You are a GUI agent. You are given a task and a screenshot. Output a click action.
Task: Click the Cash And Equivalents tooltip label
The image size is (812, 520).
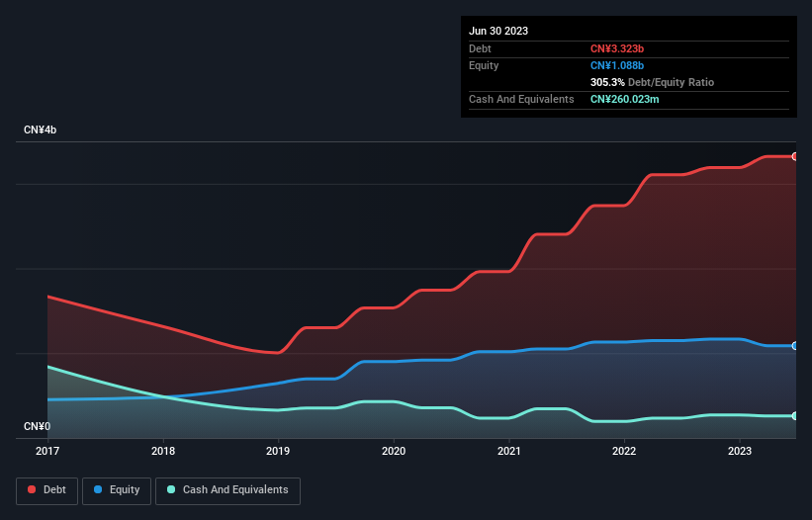[x=521, y=99]
